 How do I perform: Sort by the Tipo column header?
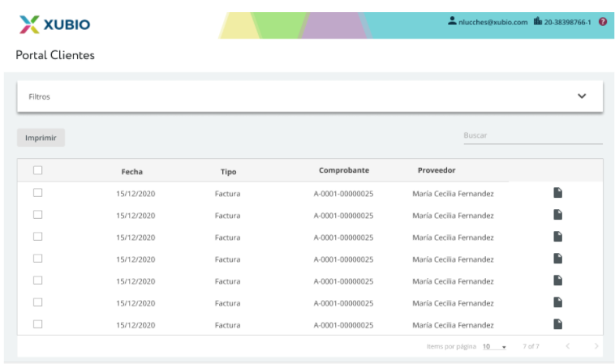point(228,172)
